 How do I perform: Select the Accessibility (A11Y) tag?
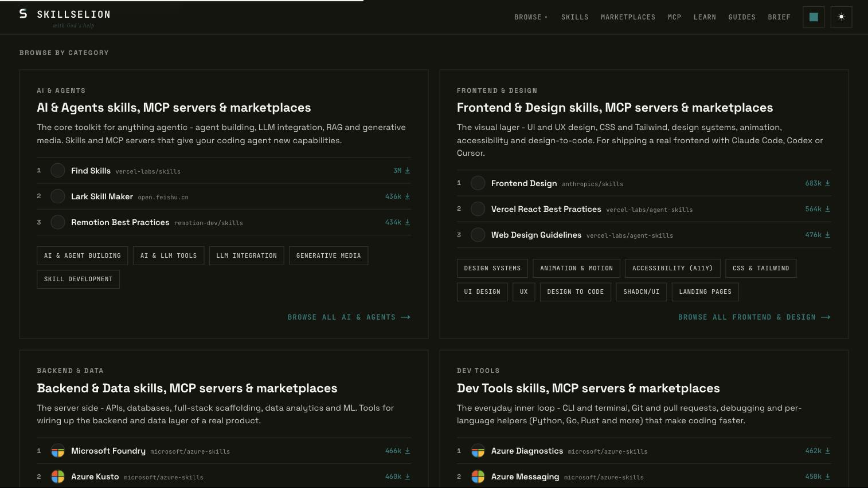click(x=672, y=268)
